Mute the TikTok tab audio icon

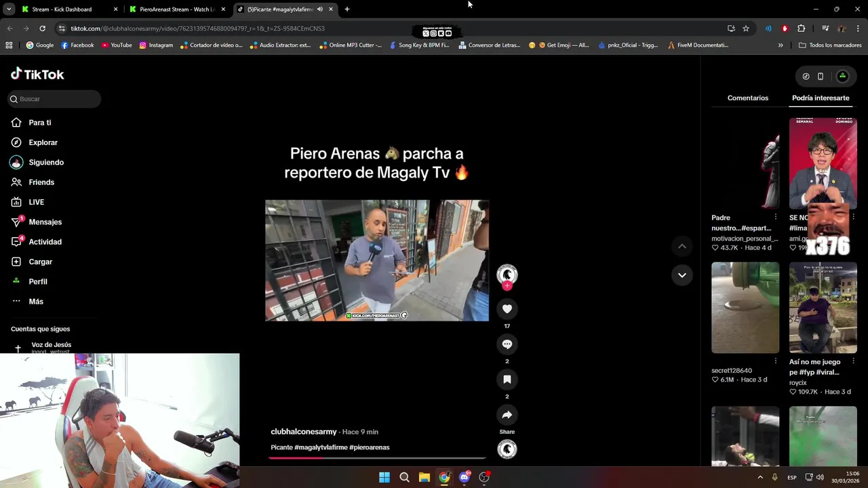319,9
